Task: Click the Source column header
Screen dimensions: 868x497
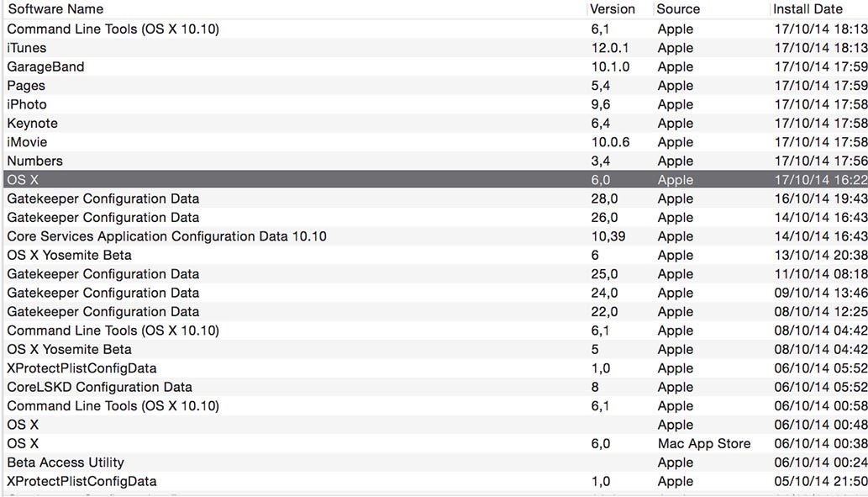Action: click(x=710, y=9)
